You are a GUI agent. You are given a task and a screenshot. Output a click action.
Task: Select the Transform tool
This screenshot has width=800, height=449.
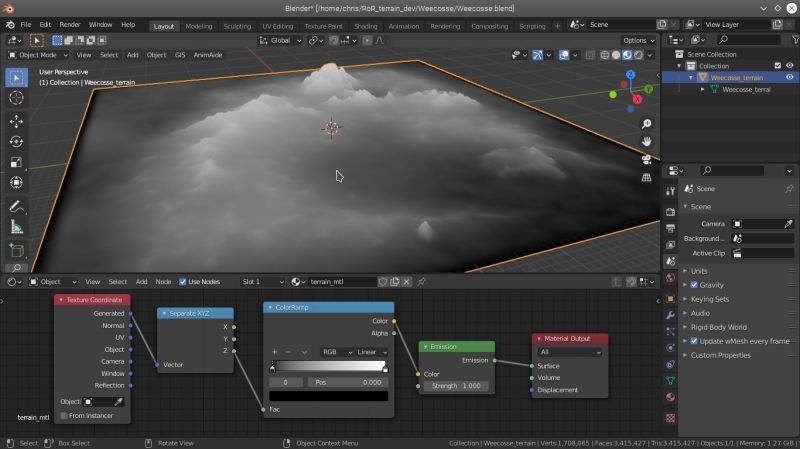(x=16, y=183)
